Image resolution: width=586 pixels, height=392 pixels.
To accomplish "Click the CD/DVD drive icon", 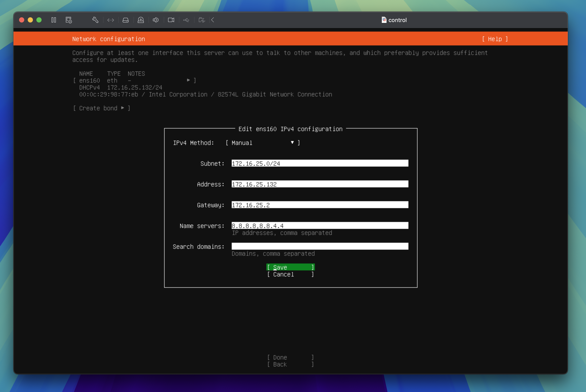I will pyautogui.click(x=141, y=20).
